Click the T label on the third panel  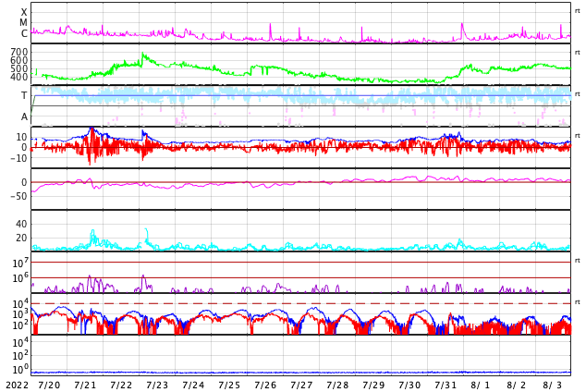click(24, 95)
